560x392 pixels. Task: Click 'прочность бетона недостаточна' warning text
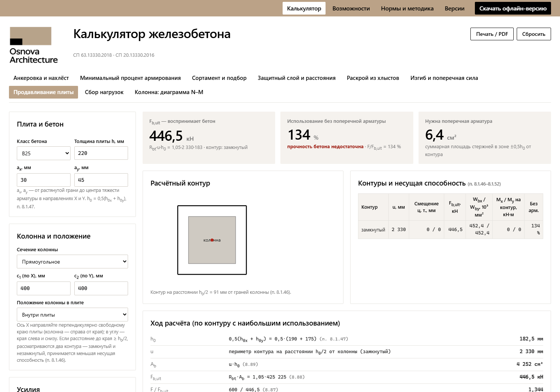coord(325,147)
